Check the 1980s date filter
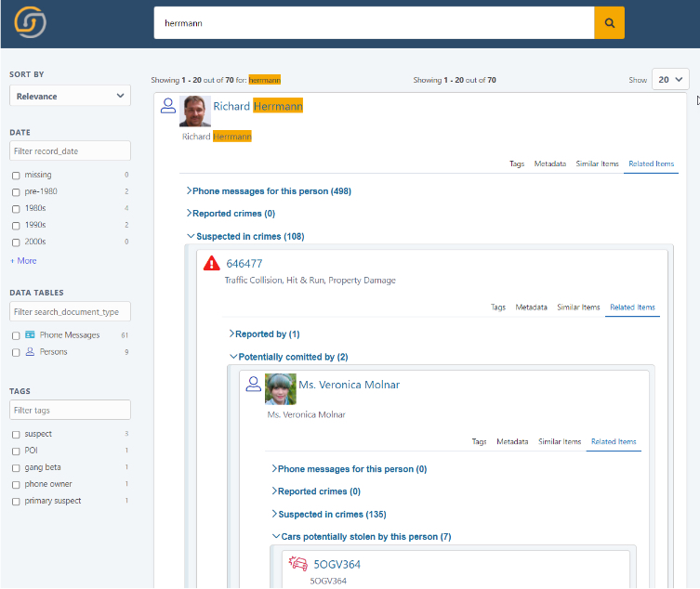700x589 pixels. [x=16, y=209]
